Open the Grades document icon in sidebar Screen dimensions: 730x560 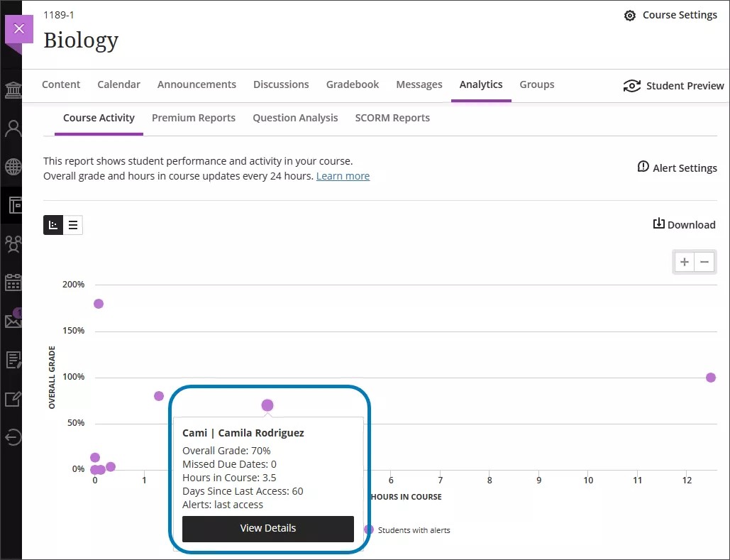tap(13, 360)
